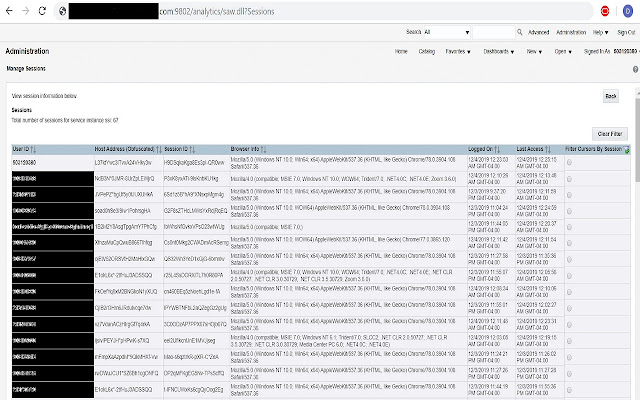This screenshot has height=400, width=640.
Task: Sort Host Address column ascending arrow
Action: (158, 149)
